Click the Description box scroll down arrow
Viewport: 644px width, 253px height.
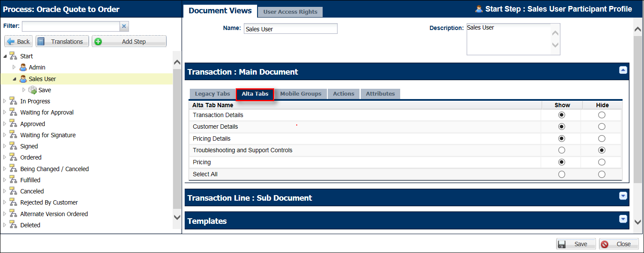[555, 45]
